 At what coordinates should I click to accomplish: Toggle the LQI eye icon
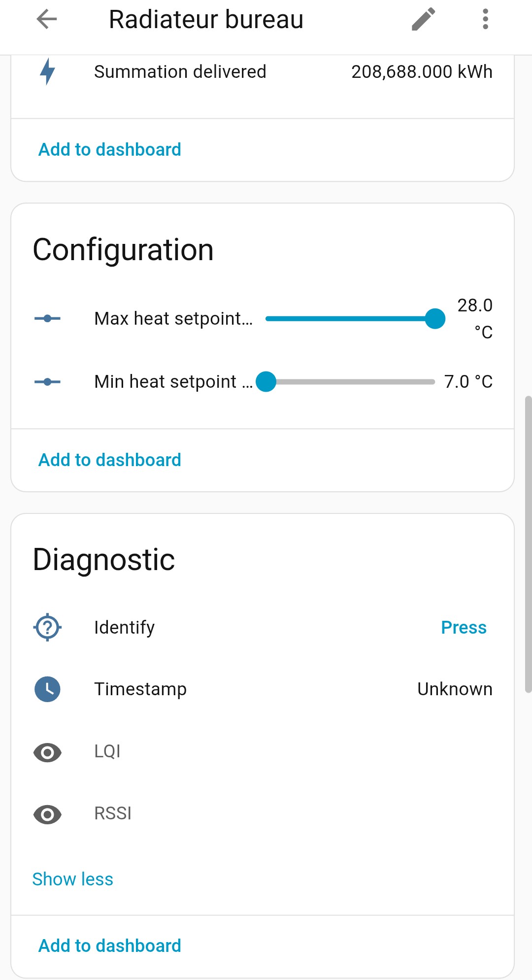pos(47,752)
